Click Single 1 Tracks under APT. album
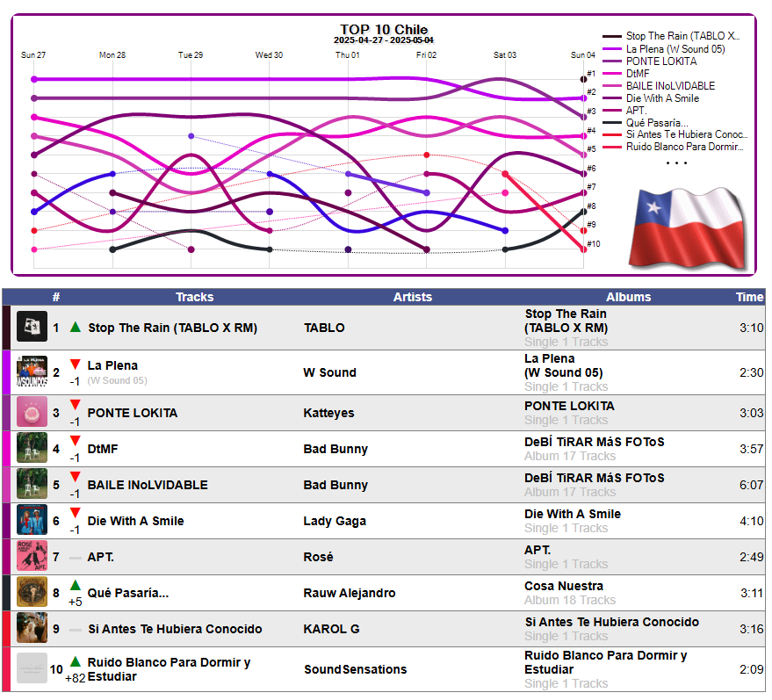 point(566,564)
